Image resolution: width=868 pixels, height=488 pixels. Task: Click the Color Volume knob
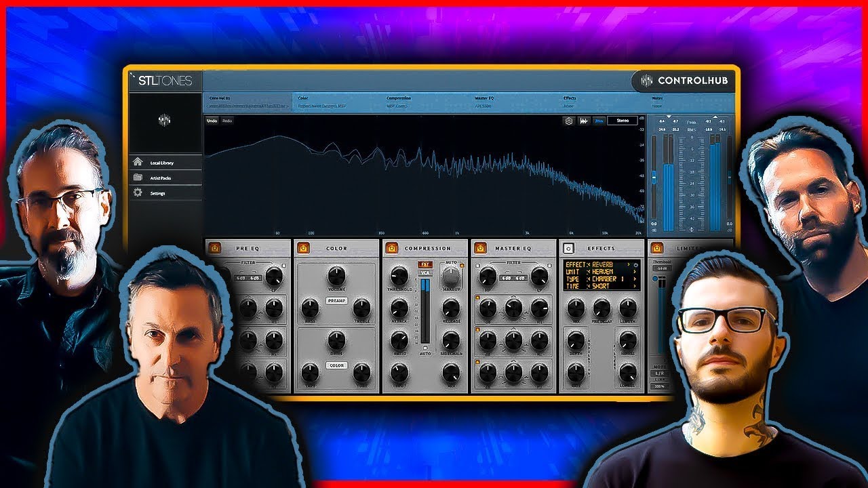click(x=336, y=275)
